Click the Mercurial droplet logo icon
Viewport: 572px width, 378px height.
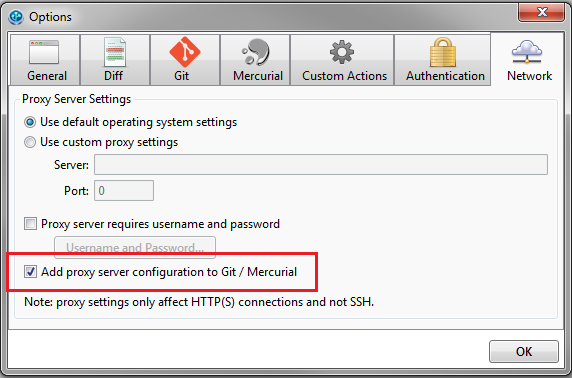256,52
